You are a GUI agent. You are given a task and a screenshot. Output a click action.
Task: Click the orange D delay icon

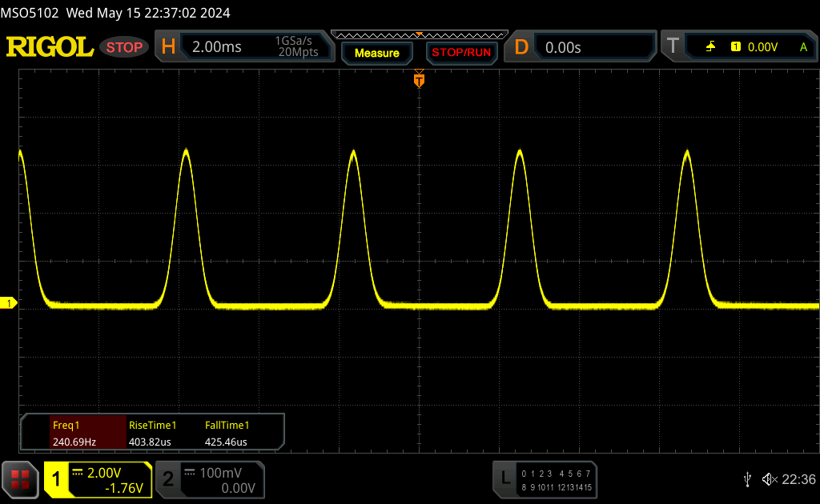tap(521, 47)
